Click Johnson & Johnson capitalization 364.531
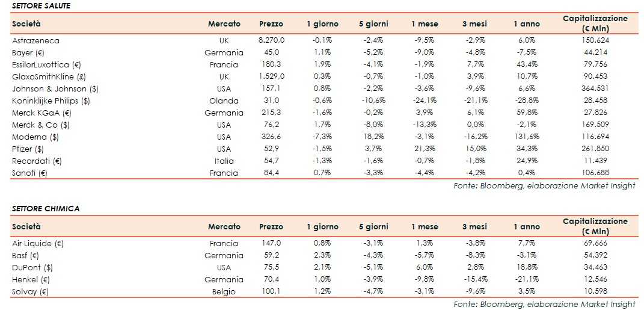 tap(595, 88)
